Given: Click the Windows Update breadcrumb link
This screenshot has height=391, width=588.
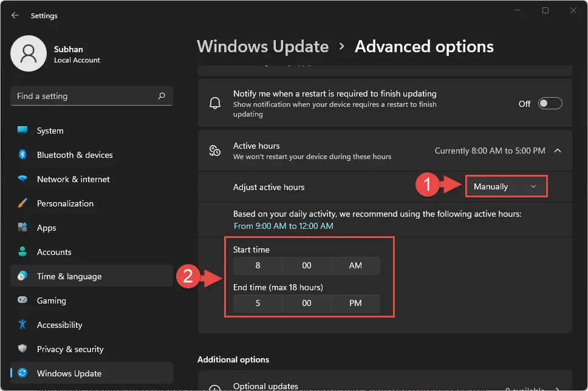Looking at the screenshot, I should [x=263, y=47].
